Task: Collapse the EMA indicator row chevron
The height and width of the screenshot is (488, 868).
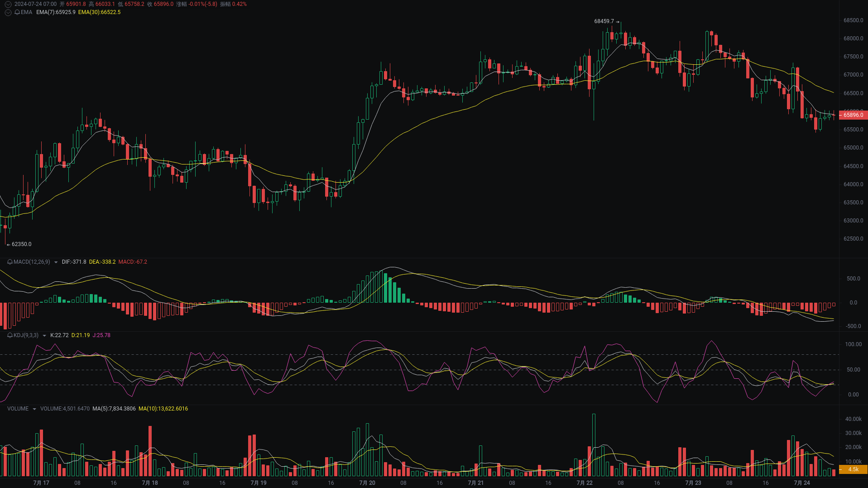Action: 8,12
